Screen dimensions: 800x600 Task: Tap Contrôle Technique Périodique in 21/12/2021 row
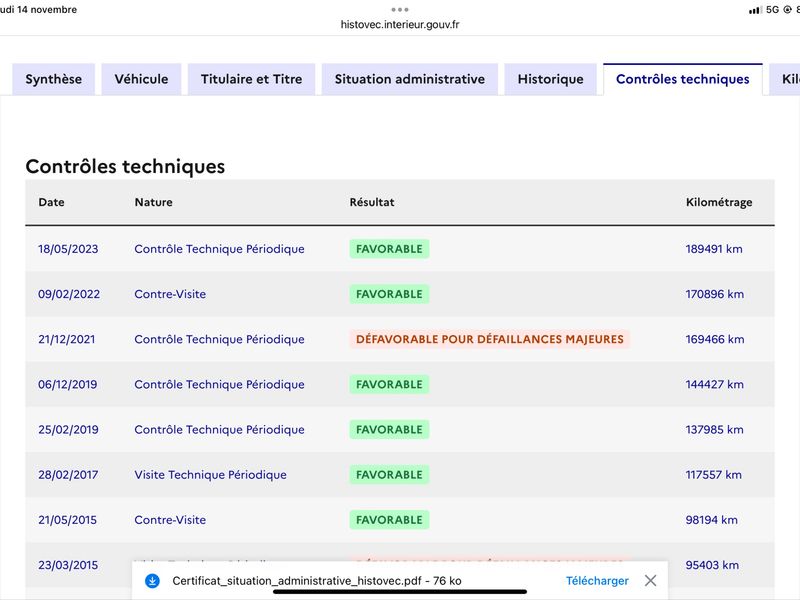[219, 339]
